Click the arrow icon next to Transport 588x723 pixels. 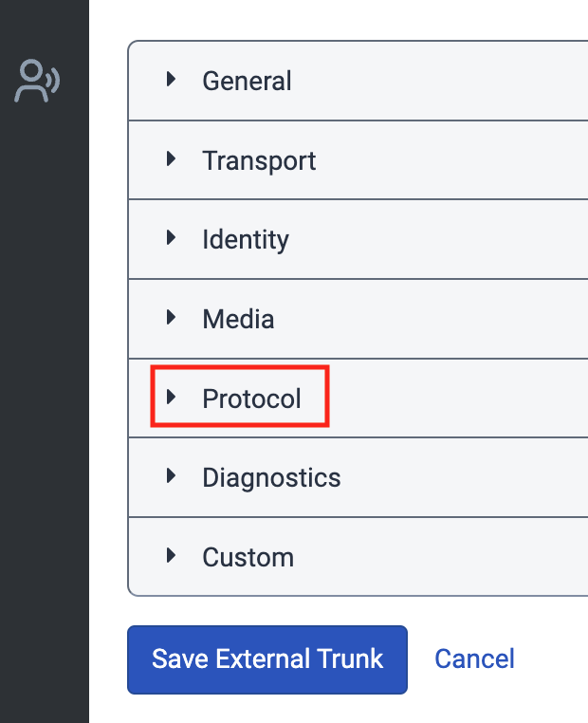(172, 159)
